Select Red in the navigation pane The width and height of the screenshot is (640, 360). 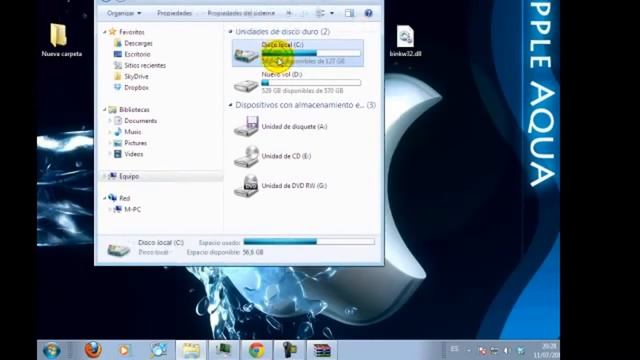pos(124,198)
